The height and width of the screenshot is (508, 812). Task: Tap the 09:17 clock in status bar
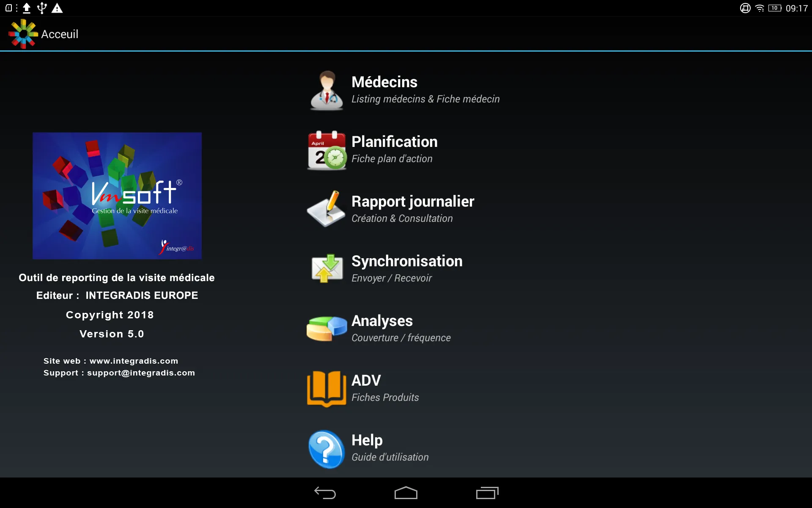point(797,8)
